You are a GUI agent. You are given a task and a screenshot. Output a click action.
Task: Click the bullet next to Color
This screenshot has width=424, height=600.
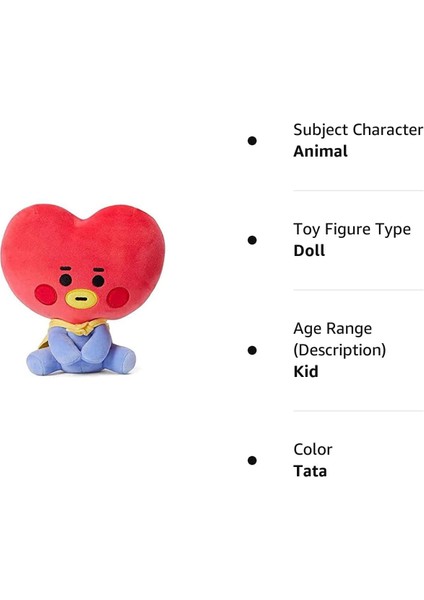coord(252,460)
